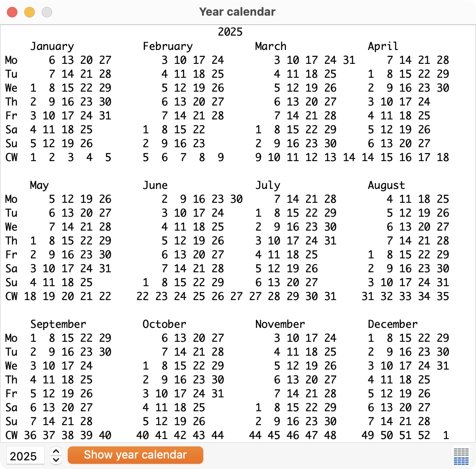476x469 pixels.
Task: Click the October month heading
Action: pos(164,324)
